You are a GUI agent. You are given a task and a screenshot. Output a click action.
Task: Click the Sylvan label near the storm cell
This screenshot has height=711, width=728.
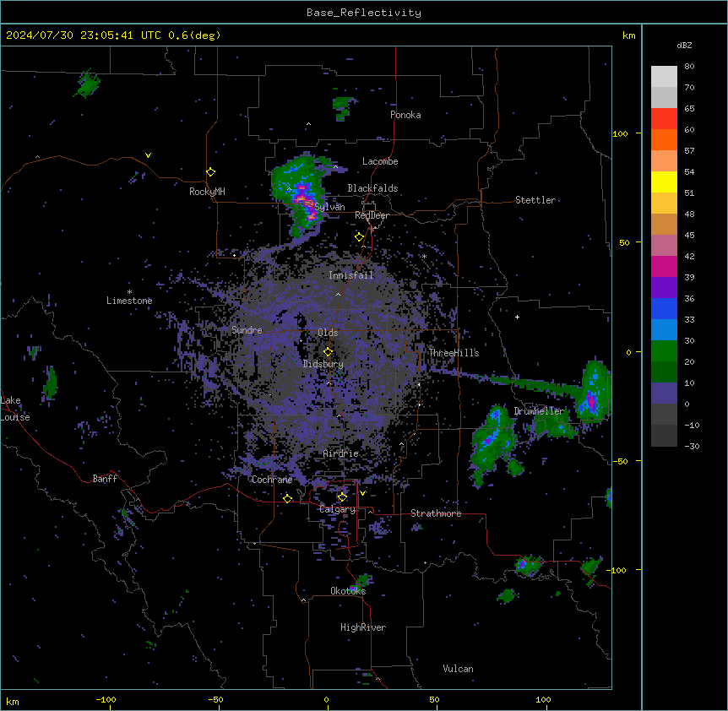[329, 207]
